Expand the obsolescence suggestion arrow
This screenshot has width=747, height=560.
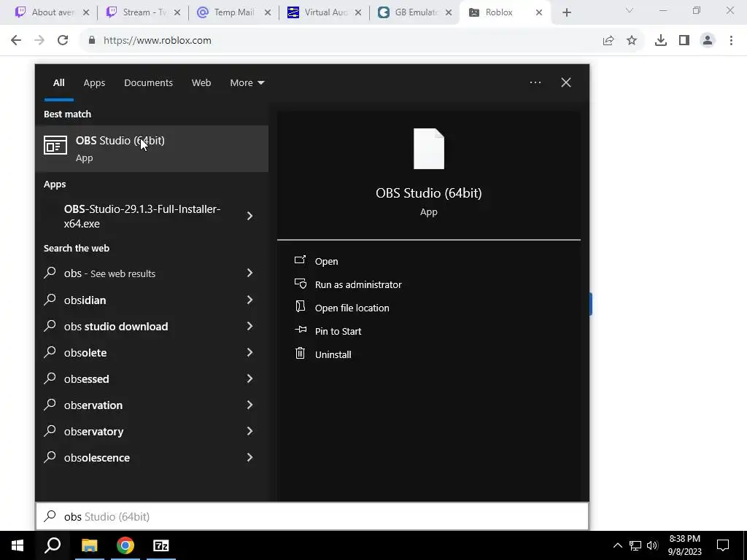click(249, 457)
